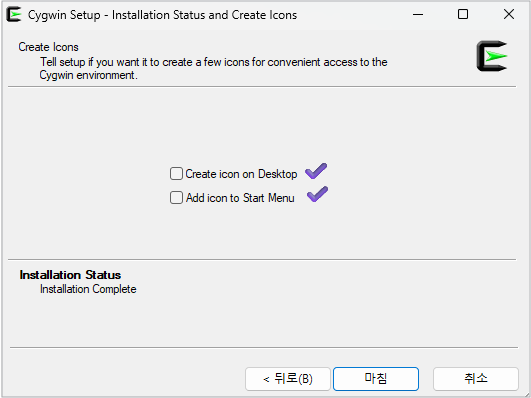Image resolution: width=531 pixels, height=398 pixels.
Task: Click the window title 'Cygwin Setup - Installation Status'
Action: tap(163, 15)
